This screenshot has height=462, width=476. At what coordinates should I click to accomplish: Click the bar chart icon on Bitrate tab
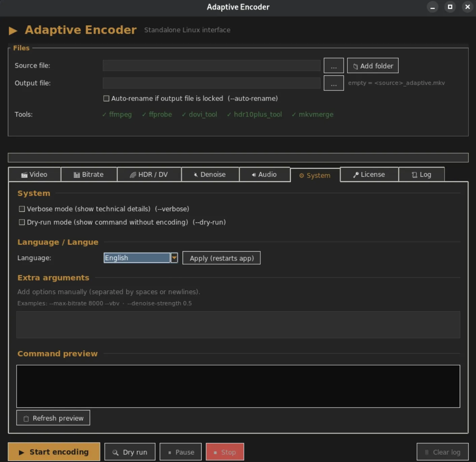tap(77, 175)
